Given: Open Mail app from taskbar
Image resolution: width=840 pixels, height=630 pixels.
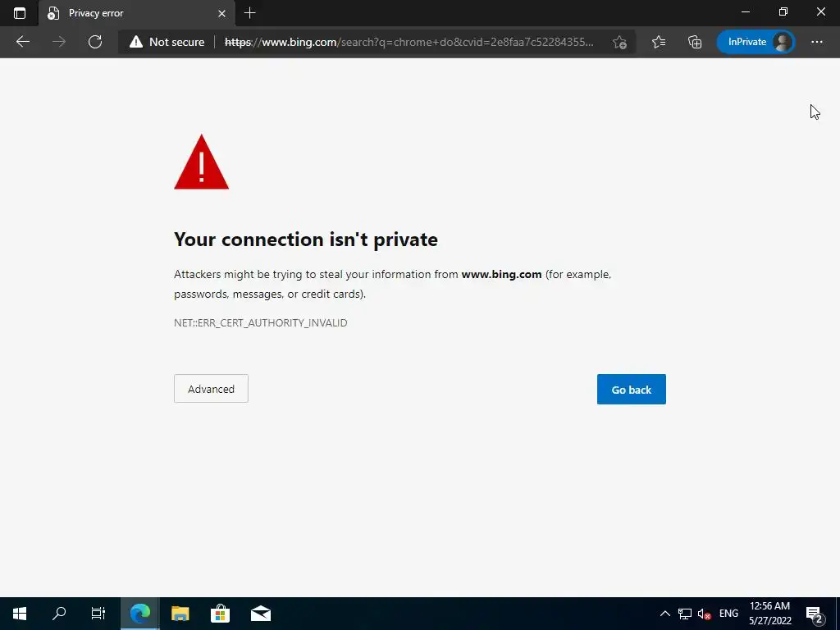Looking at the screenshot, I should [260, 614].
